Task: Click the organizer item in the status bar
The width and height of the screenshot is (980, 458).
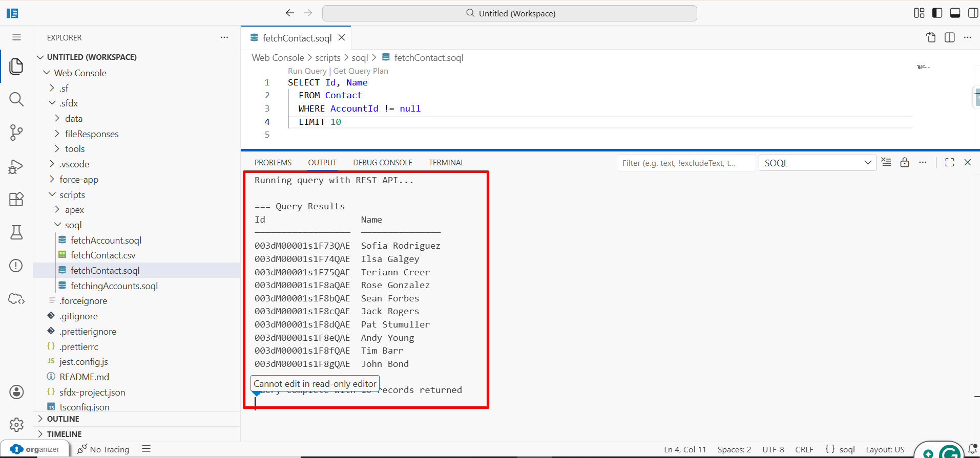Action: [35, 449]
